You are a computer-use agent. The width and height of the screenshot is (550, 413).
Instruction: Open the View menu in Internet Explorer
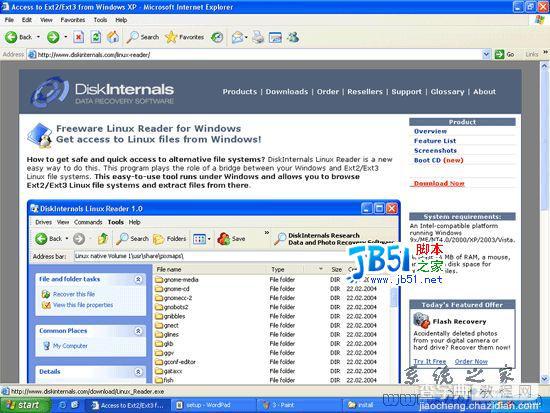(x=46, y=20)
